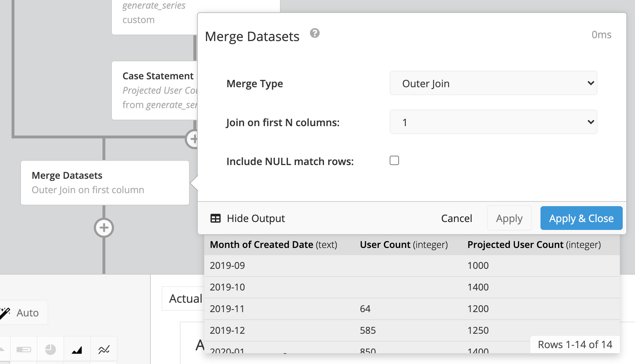Click the Apply button

pyautogui.click(x=509, y=218)
